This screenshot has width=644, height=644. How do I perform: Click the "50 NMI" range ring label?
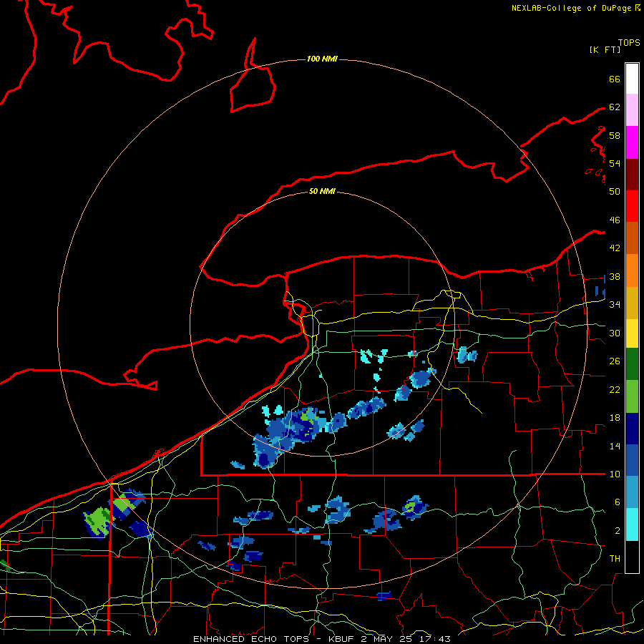pos(322,191)
